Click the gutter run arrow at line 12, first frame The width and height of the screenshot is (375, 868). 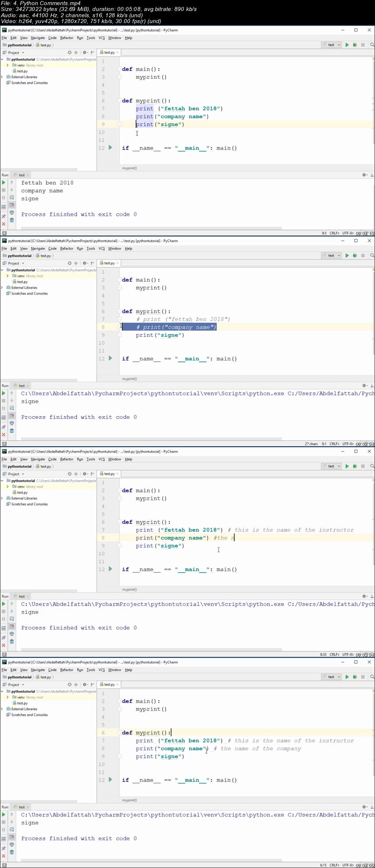tap(110, 148)
